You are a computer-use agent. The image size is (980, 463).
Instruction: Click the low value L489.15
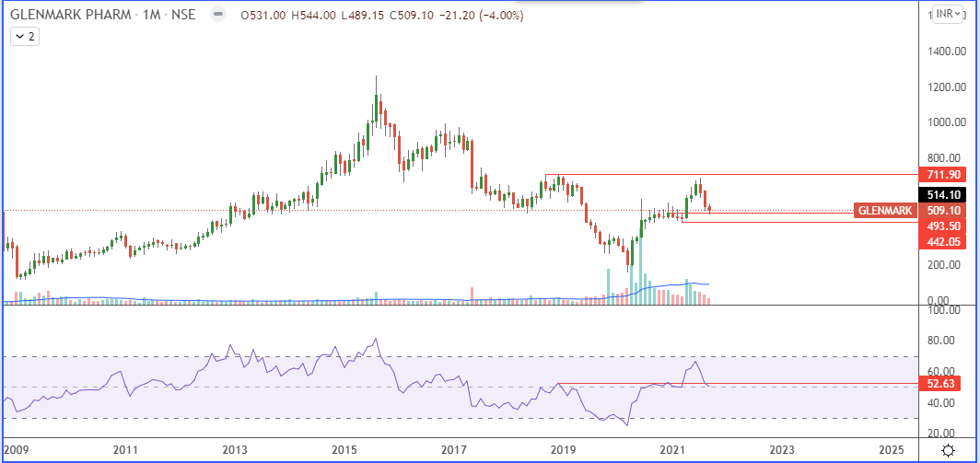[361, 15]
